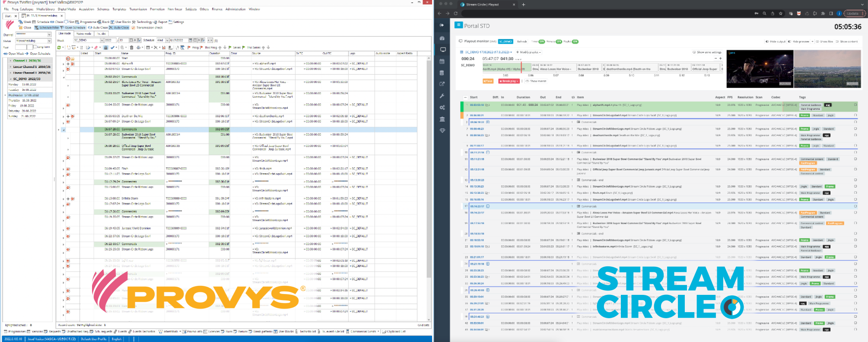Viewport: 868px width, 342px height.
Task: Click the death on the nile timeline clip
Action: click(631, 68)
